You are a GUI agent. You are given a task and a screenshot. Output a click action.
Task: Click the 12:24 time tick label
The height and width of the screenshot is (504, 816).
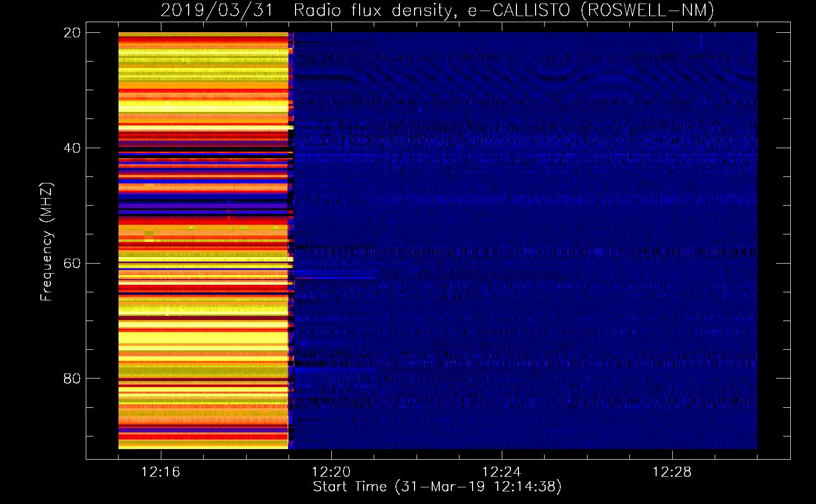click(502, 472)
